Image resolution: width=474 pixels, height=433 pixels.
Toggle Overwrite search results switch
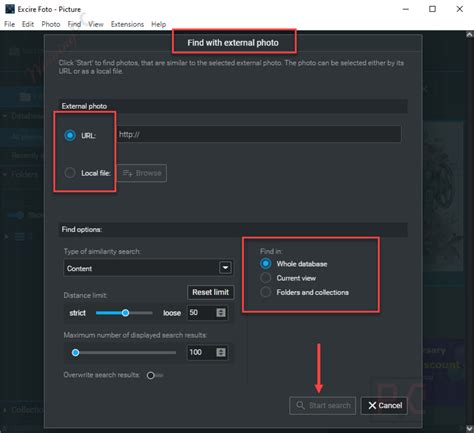pos(154,376)
